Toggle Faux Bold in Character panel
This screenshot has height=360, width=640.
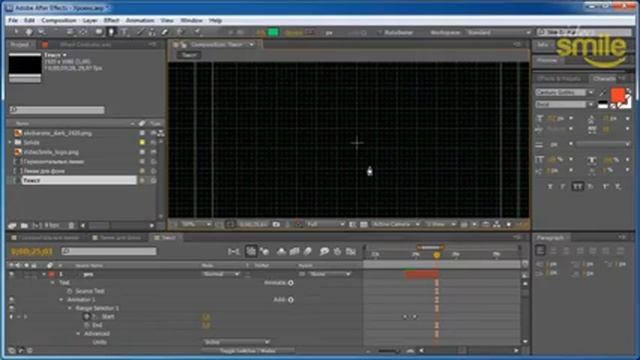coord(550,187)
